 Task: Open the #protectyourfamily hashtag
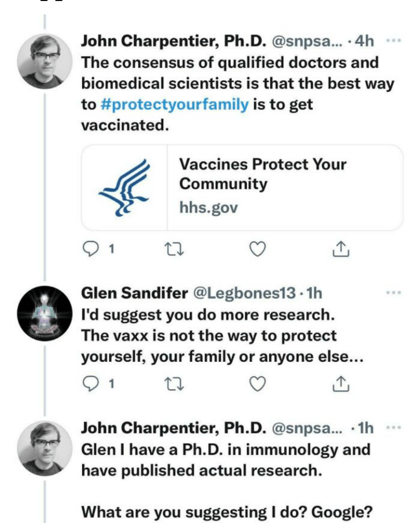(x=175, y=105)
